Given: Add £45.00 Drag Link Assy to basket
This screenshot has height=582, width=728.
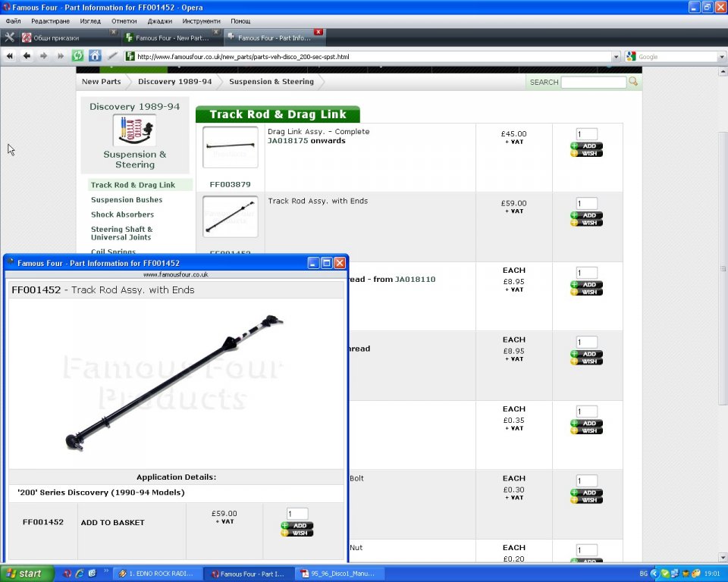Looking at the screenshot, I should pos(586,145).
